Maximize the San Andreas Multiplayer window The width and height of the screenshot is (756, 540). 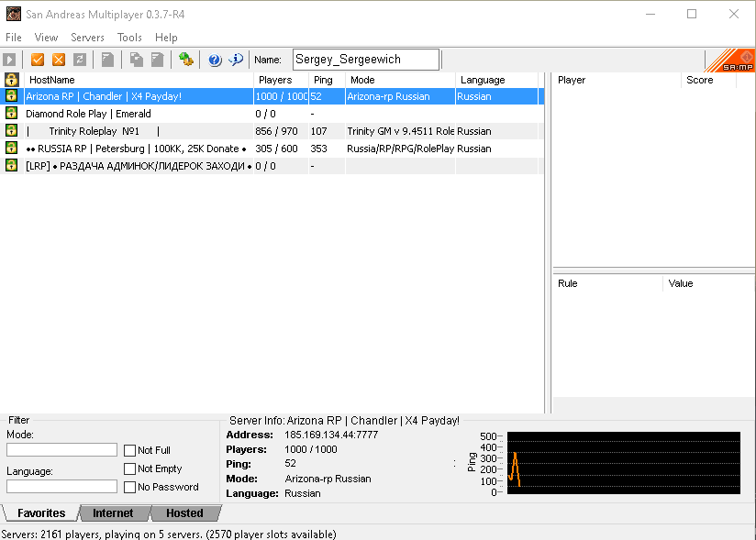692,14
